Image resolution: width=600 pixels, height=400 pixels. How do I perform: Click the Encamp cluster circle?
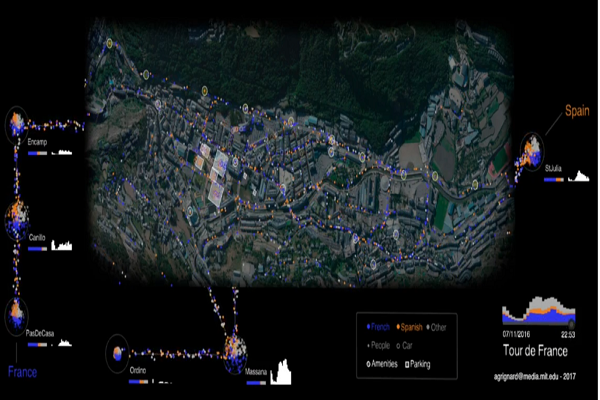[x=16, y=124]
